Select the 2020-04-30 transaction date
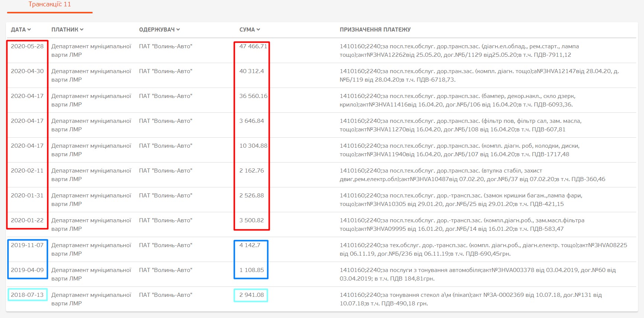The height and width of the screenshot is (318, 644). click(x=27, y=71)
